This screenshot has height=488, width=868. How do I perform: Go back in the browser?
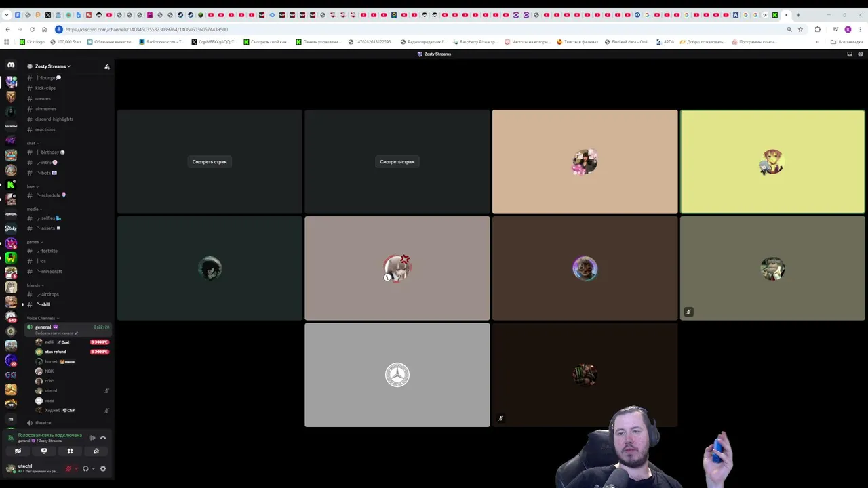coord(7,29)
